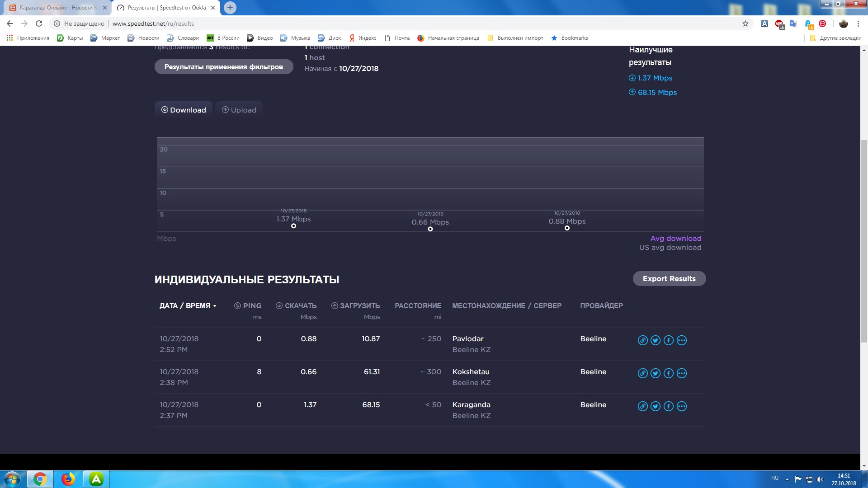Share the Kokshetau result on Facebook
Screen dimensions: 868x488
669,373
